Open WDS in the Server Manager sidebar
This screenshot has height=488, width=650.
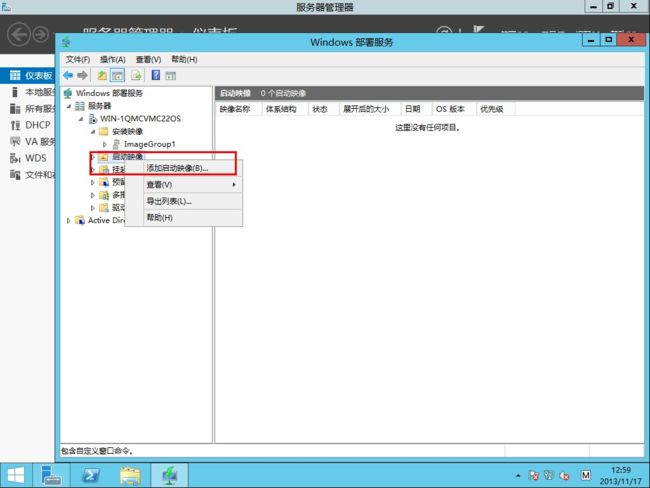pos(27,158)
